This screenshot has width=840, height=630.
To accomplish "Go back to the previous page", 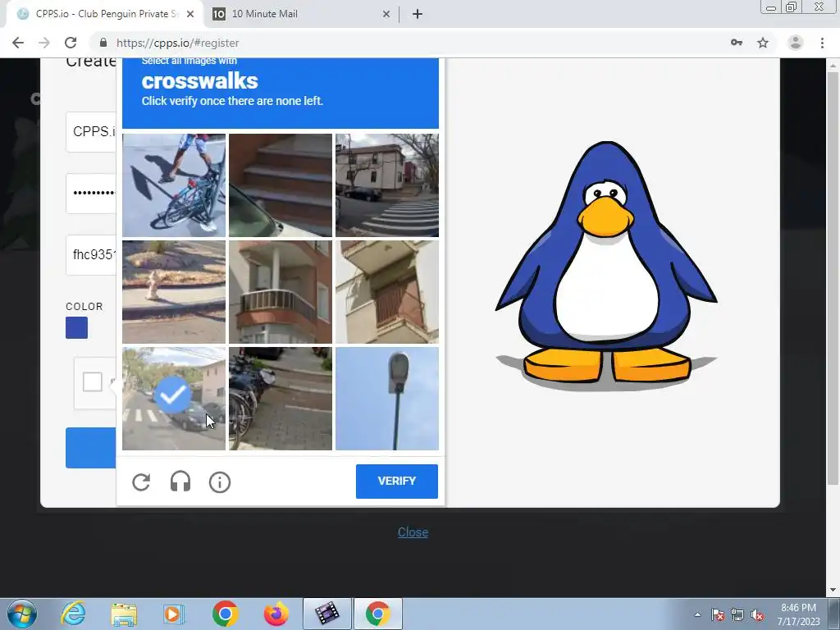I will click(x=18, y=43).
